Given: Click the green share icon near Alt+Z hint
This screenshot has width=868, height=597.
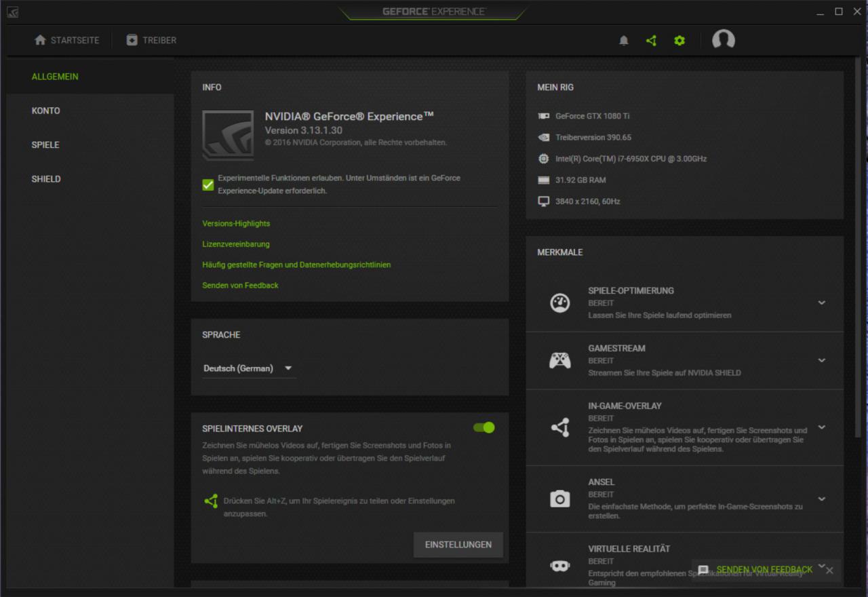Looking at the screenshot, I should click(x=211, y=501).
